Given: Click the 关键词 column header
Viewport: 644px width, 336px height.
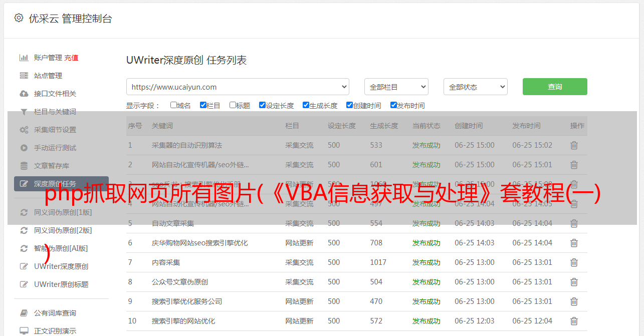Looking at the screenshot, I should [x=162, y=126].
